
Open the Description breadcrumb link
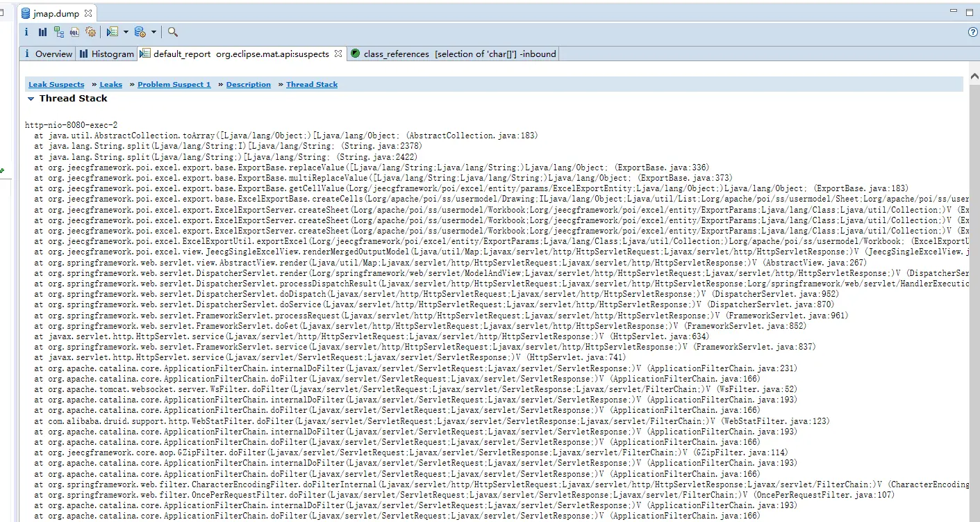click(249, 85)
